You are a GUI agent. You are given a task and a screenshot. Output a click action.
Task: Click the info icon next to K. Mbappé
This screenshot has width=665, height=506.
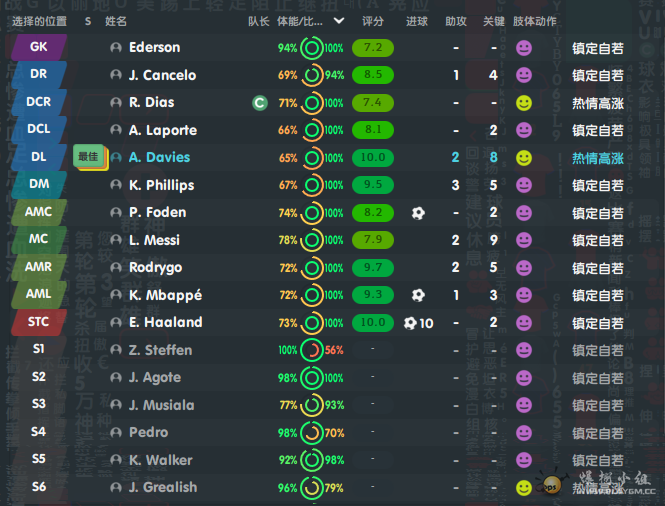[117, 295]
